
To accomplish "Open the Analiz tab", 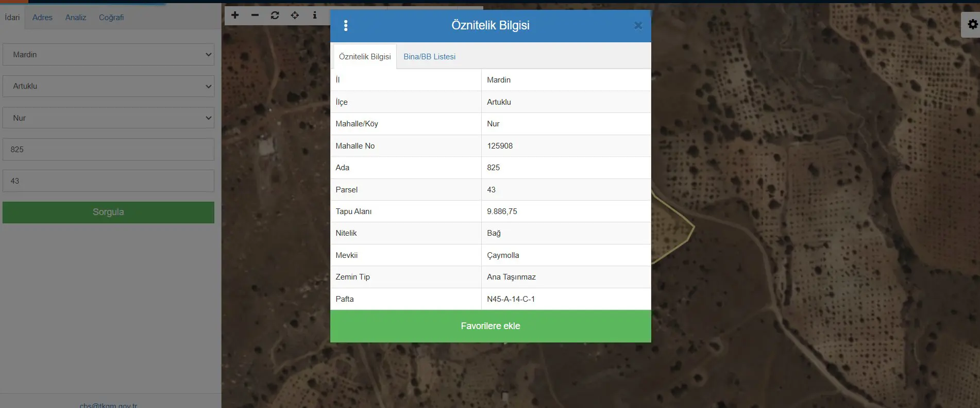I will (x=76, y=18).
